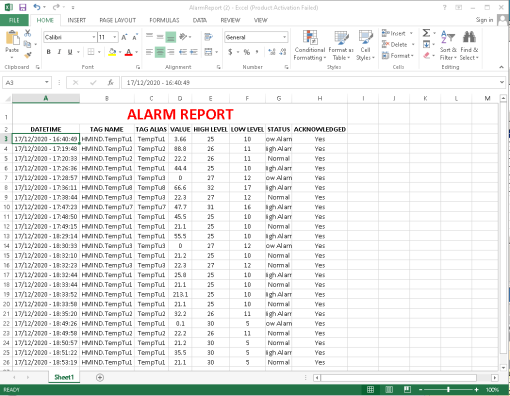Expand the formula bar
The image size is (510, 396).
[x=502, y=82]
